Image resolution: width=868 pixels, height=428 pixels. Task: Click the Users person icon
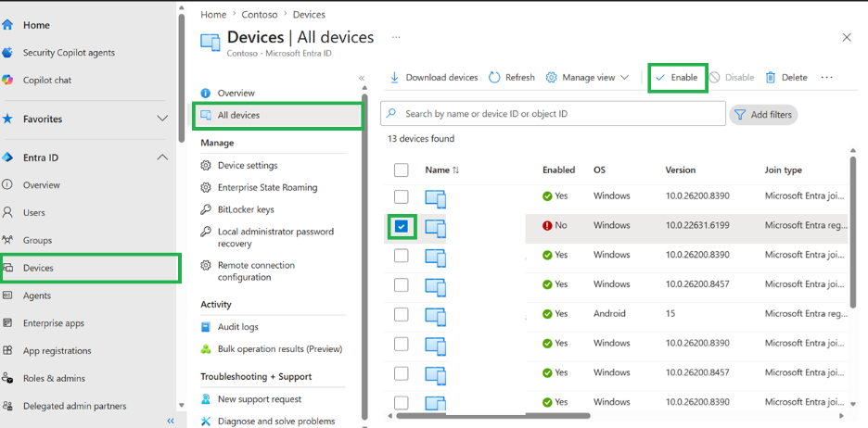point(7,212)
